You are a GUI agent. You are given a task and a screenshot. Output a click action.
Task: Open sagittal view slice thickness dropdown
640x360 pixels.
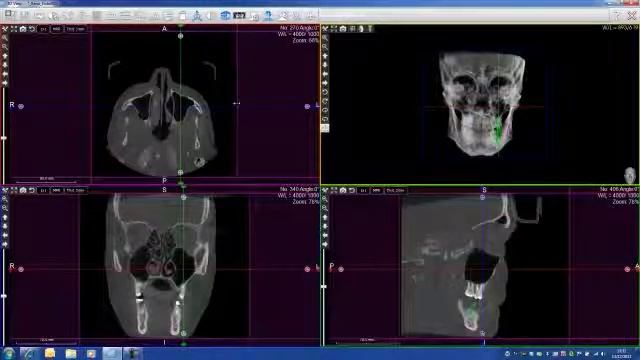(x=396, y=190)
